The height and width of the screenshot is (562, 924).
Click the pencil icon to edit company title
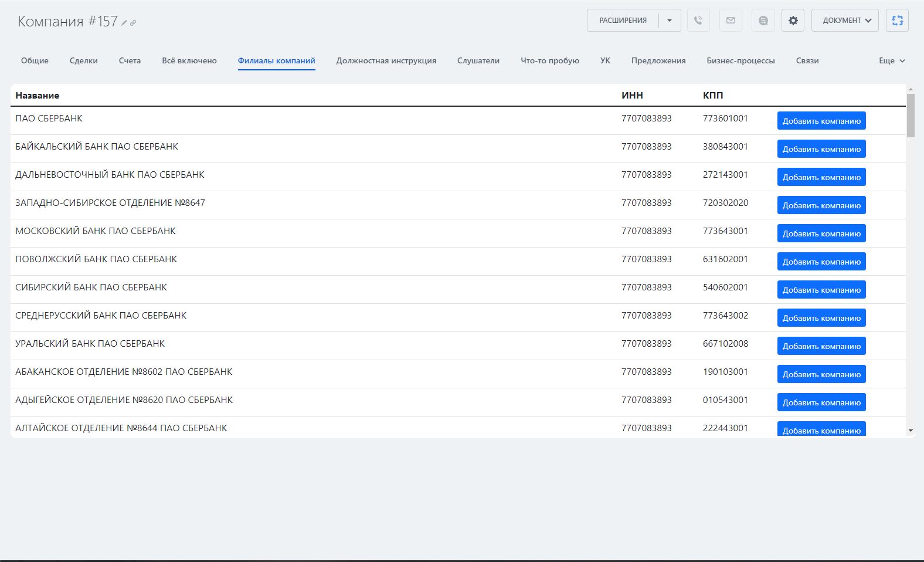(124, 23)
